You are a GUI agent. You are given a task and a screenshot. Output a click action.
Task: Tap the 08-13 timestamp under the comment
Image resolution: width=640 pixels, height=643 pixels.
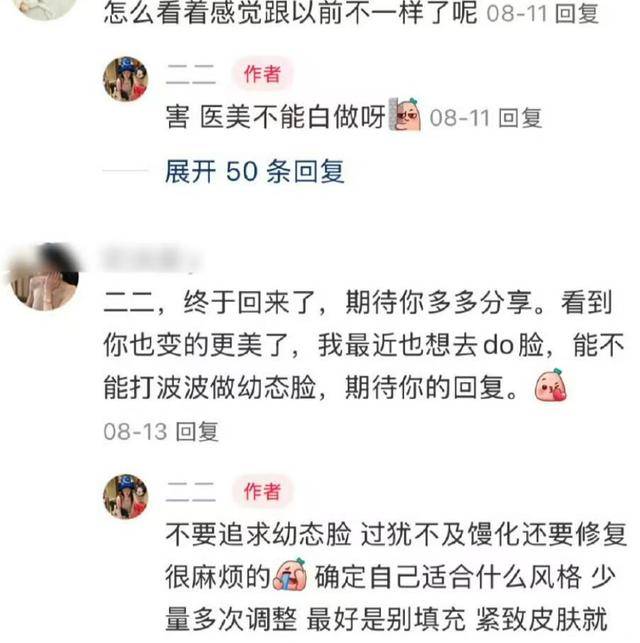pos(135,432)
